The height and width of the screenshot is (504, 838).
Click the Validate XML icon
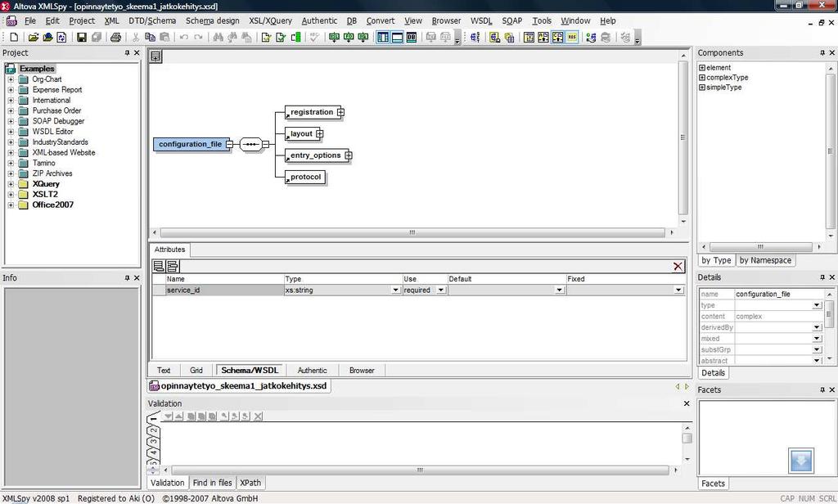click(280, 38)
